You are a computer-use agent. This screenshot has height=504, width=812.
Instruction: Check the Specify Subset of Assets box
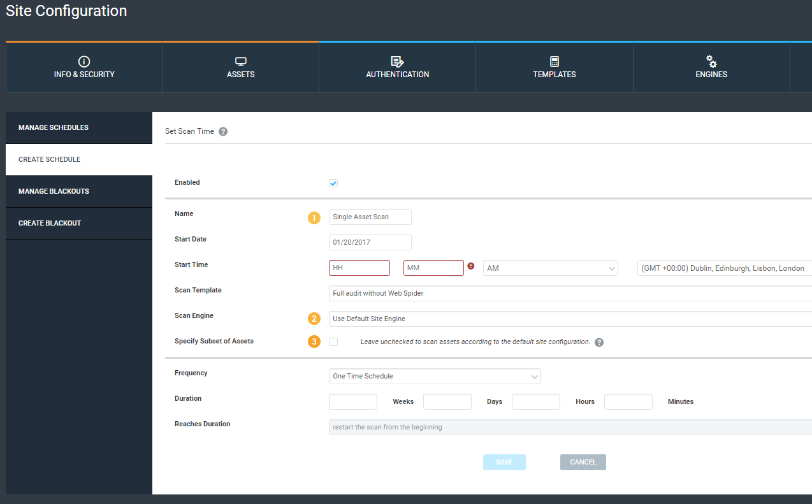(333, 342)
